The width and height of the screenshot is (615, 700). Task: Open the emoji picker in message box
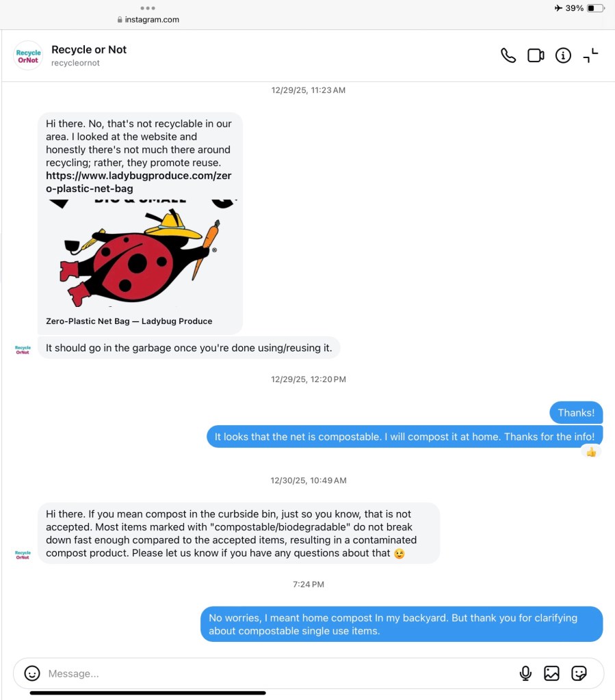tap(32, 673)
